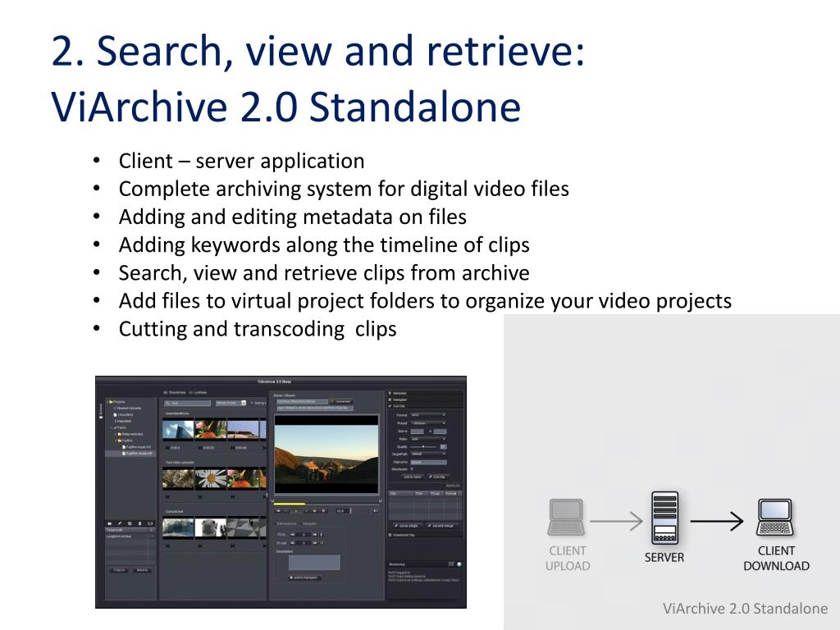Toggle the Storyboard checkbox in Cut Clip
Image resolution: width=840 pixels, height=630 pixels.
point(412,468)
